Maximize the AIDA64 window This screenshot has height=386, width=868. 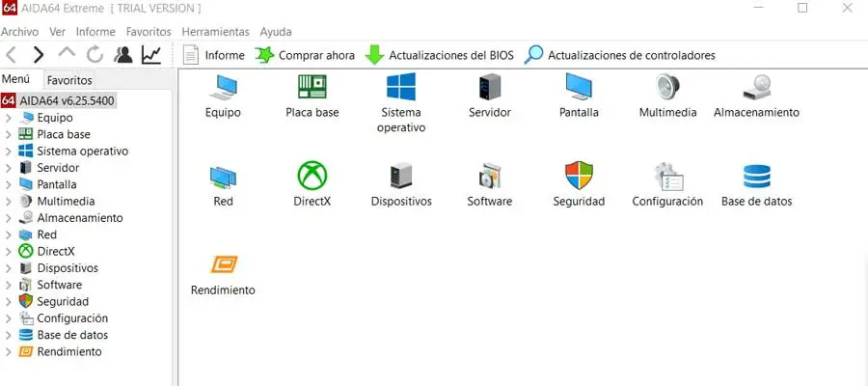pyautogui.click(x=802, y=8)
